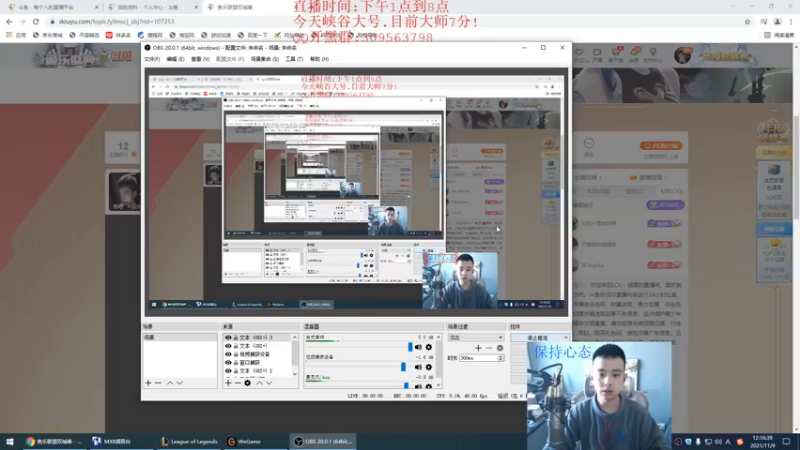Open the Windows Start menu

10,441
